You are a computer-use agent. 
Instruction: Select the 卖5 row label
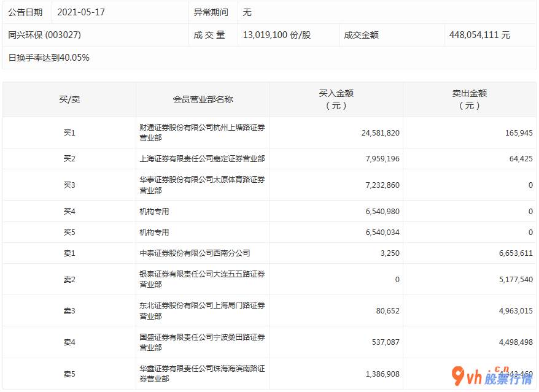tap(69, 374)
